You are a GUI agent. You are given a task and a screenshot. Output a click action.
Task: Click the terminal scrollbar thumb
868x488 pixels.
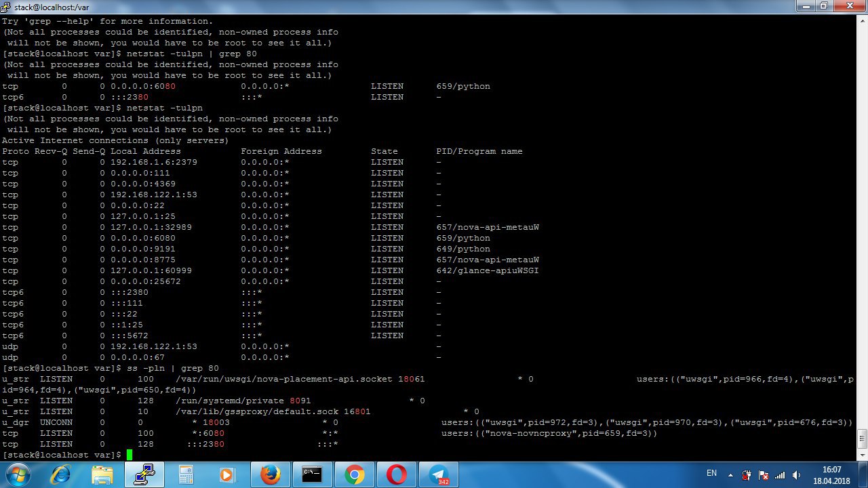pyautogui.click(x=862, y=439)
